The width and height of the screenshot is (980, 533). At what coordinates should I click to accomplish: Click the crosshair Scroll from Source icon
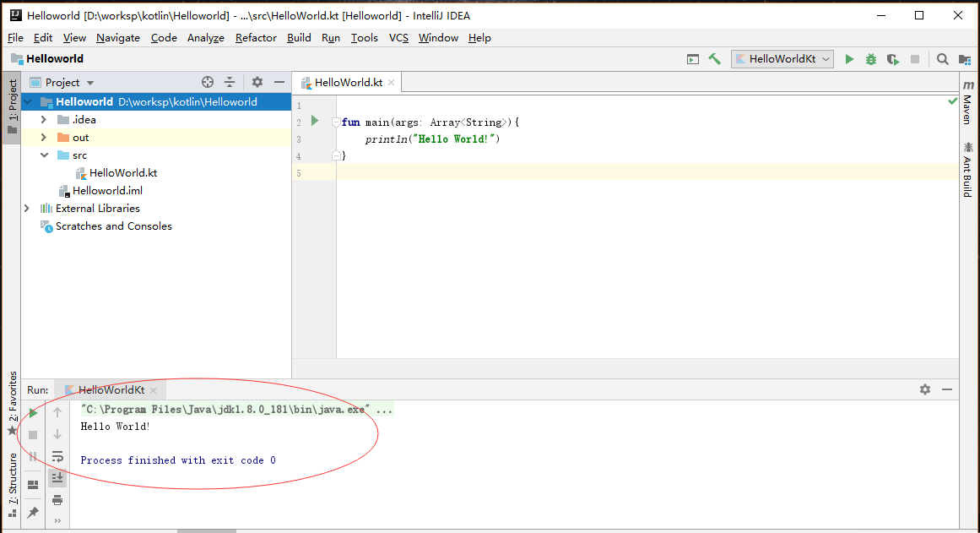coord(208,82)
